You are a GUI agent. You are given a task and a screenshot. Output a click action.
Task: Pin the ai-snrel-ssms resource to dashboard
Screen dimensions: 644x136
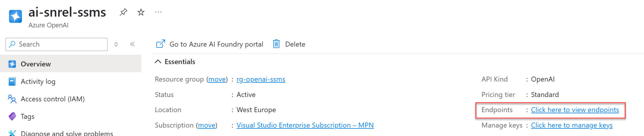123,12
